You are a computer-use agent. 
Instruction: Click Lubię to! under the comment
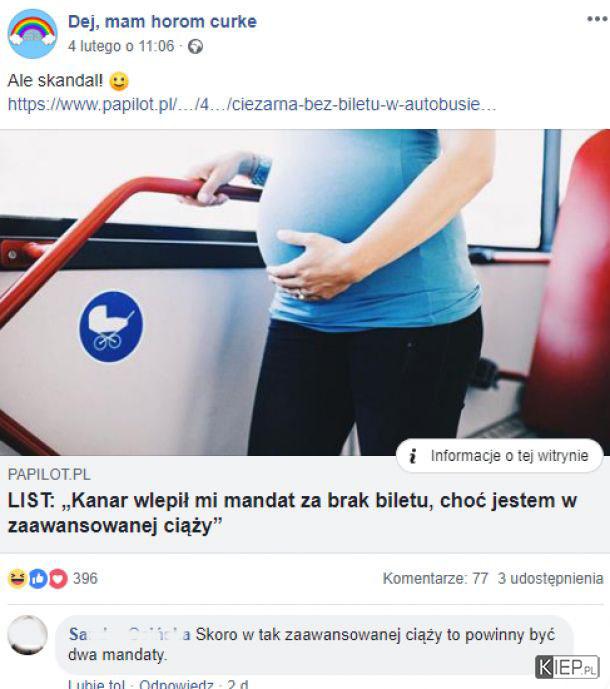[x=96, y=684]
